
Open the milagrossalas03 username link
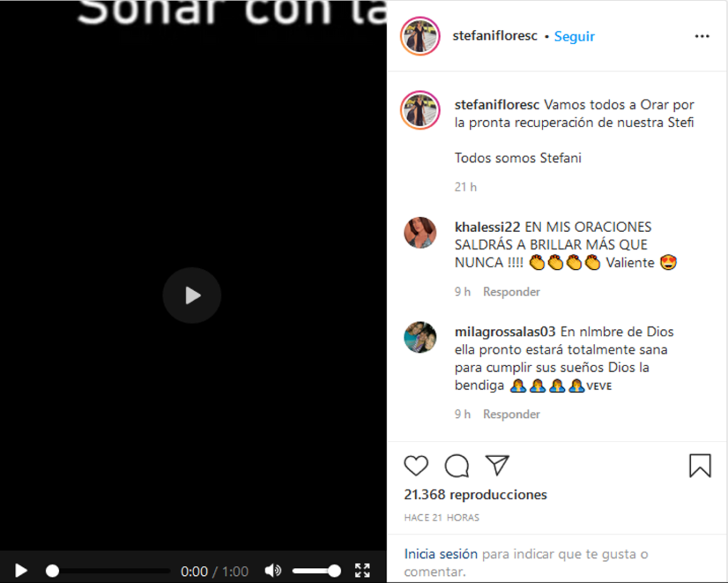tap(505, 332)
